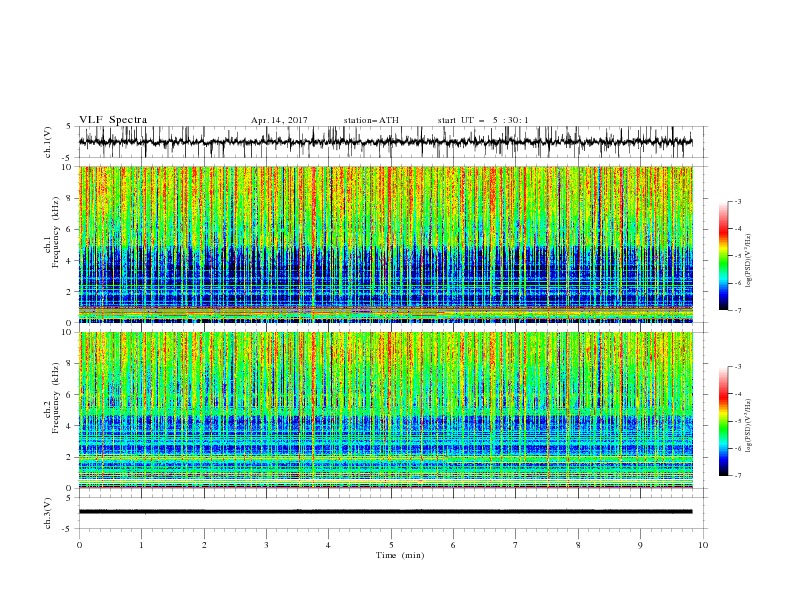Click the "station=ATH" label

point(371,120)
